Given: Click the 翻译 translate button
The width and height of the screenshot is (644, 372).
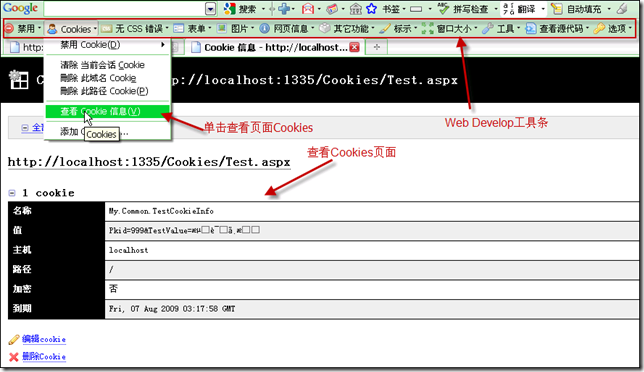Looking at the screenshot, I should pyautogui.click(x=520, y=9).
